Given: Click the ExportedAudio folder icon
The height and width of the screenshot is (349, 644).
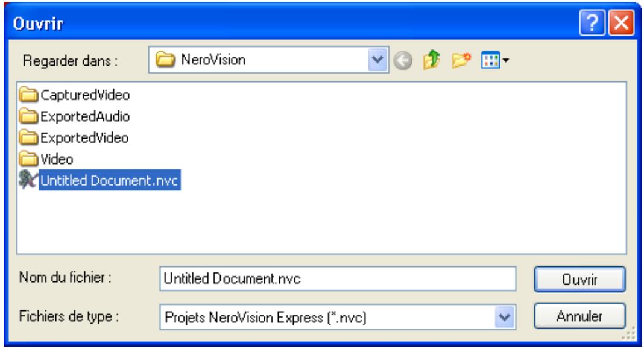Looking at the screenshot, I should pos(28,116).
